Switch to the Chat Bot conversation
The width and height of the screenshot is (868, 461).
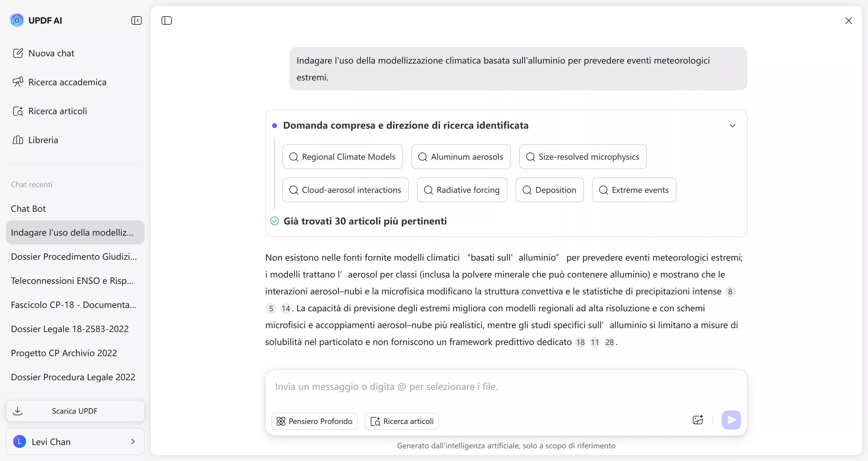[x=28, y=209]
